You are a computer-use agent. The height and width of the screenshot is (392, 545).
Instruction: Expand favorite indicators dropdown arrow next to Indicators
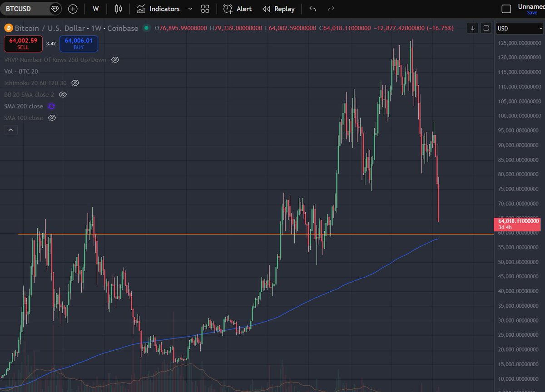(x=190, y=9)
